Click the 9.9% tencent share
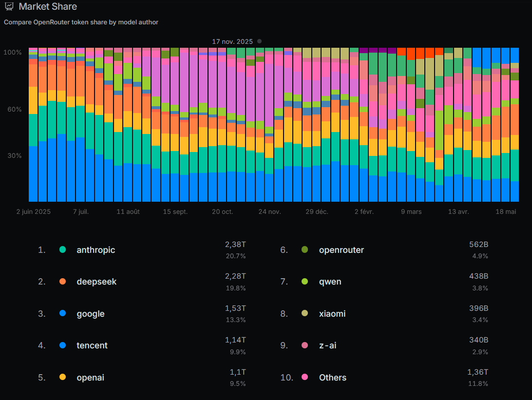This screenshot has height=400, width=532. (x=238, y=352)
